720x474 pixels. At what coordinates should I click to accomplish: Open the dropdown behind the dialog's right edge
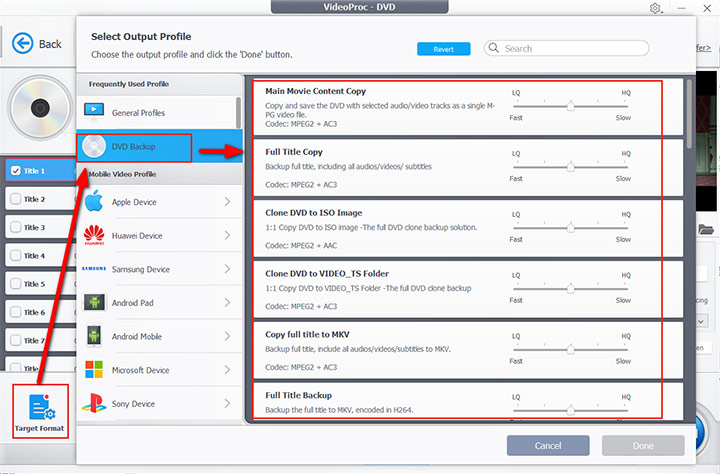tap(701, 321)
